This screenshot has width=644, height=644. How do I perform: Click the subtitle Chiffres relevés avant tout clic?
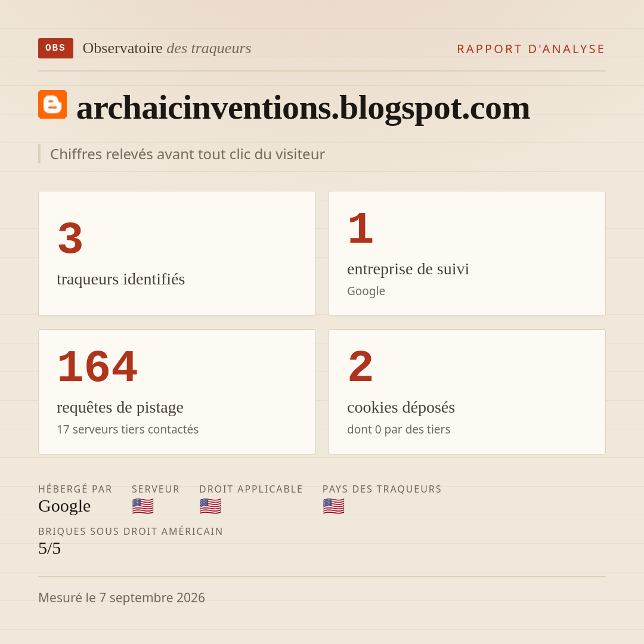(187, 154)
